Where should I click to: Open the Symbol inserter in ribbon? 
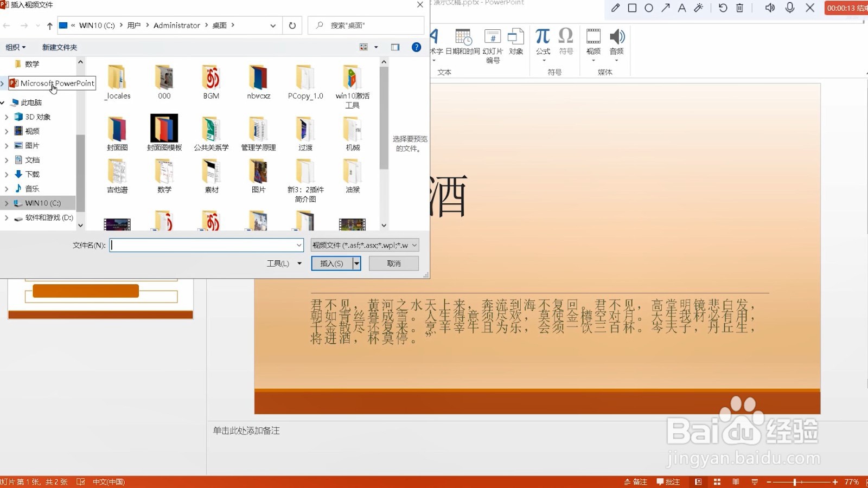(566, 41)
